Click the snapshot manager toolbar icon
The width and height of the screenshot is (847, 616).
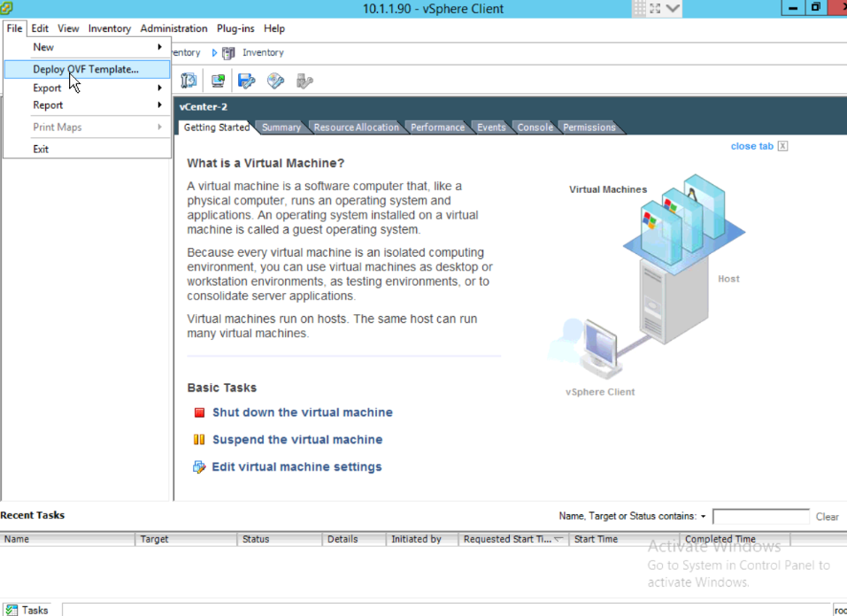[x=189, y=81]
